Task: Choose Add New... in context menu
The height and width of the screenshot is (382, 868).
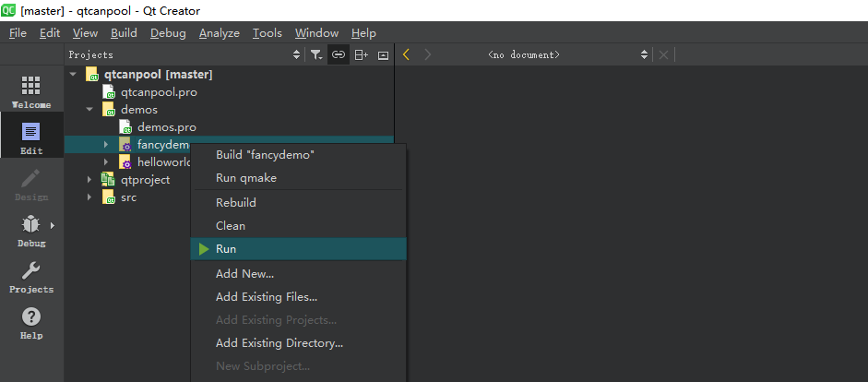Action: (298, 273)
